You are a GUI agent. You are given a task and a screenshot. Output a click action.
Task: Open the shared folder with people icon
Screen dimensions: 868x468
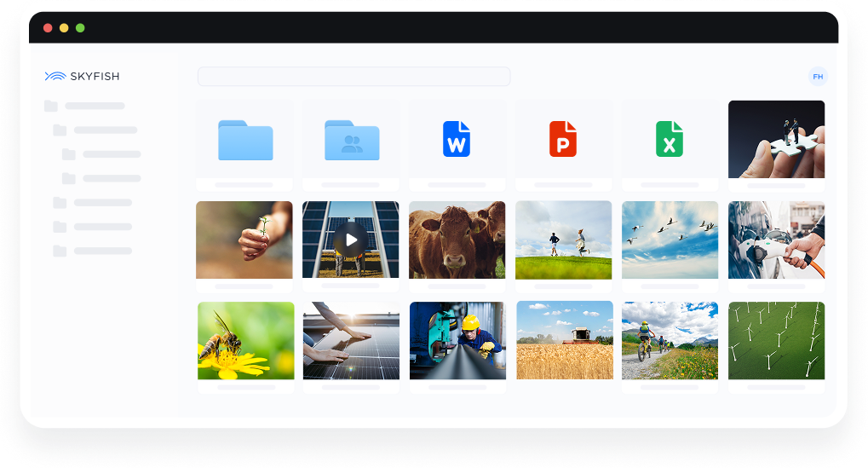point(351,140)
